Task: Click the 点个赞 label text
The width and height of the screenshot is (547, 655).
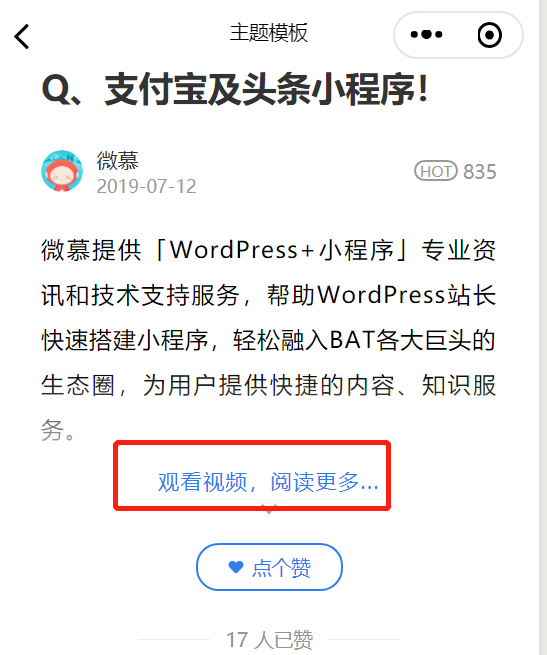Action: pos(281,568)
